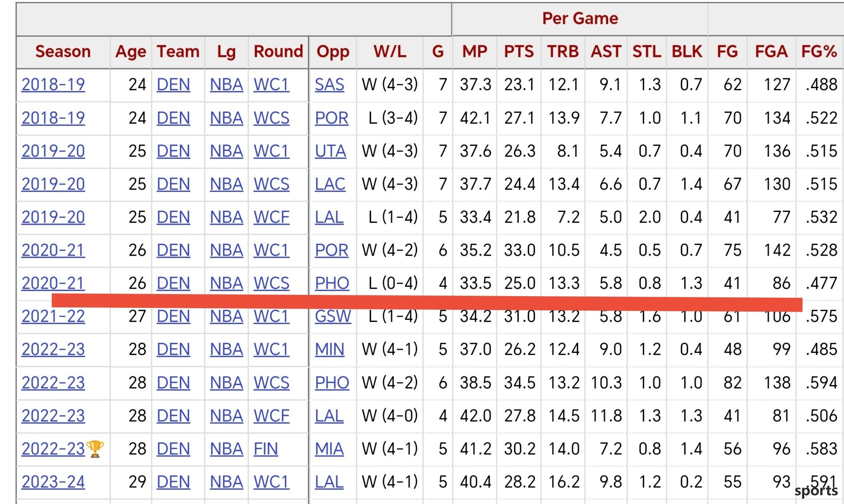Click the trophy icon beside 2022-23

pos(95,449)
